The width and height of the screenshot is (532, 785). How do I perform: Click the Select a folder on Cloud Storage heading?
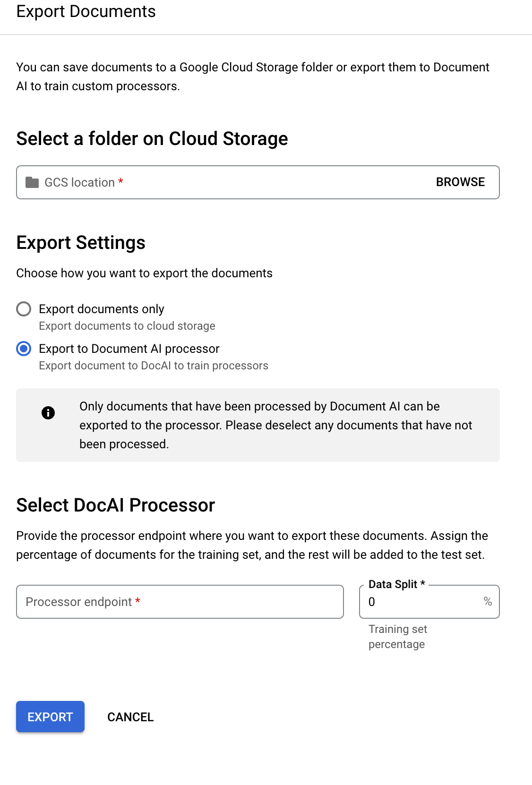(x=152, y=139)
